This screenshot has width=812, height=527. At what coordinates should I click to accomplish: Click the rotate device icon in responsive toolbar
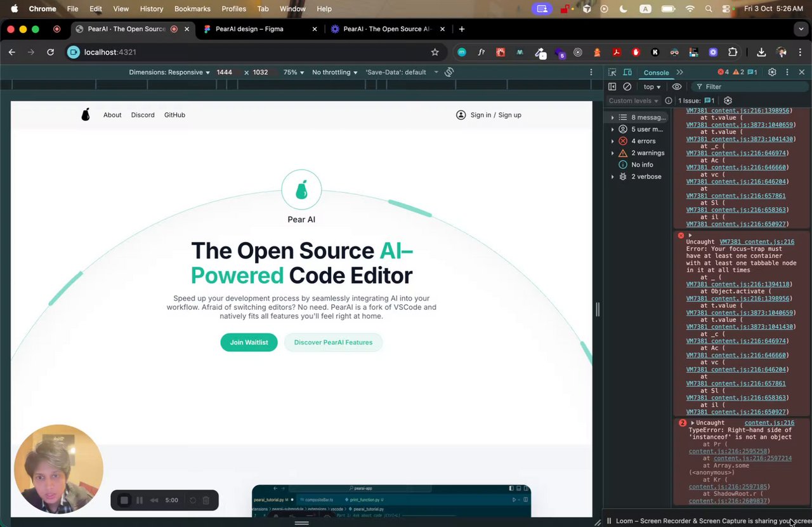coord(449,72)
